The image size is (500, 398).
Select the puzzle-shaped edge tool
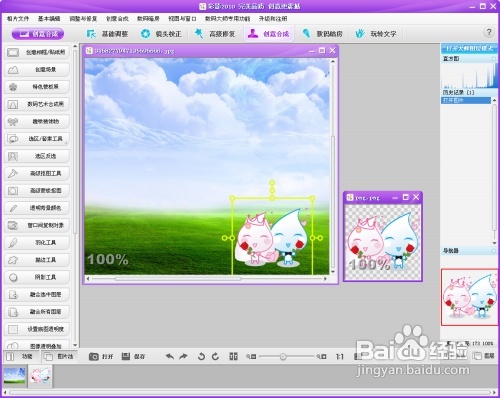[37, 260]
